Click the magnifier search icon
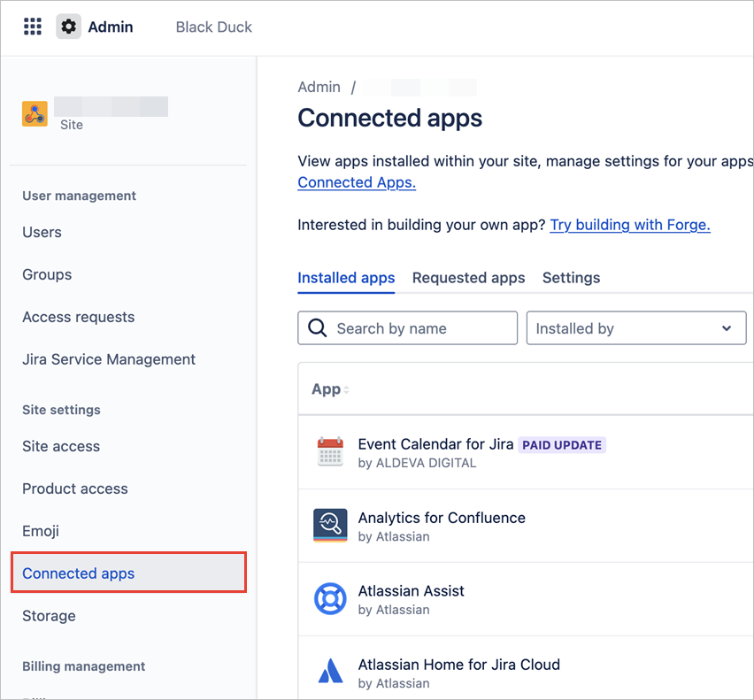 point(318,328)
